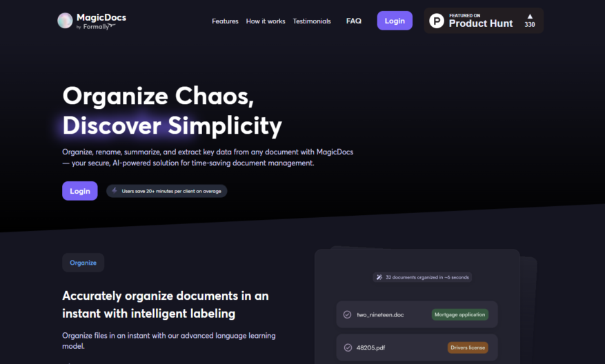Click the Users save 20+ minutes pill

coord(167,191)
